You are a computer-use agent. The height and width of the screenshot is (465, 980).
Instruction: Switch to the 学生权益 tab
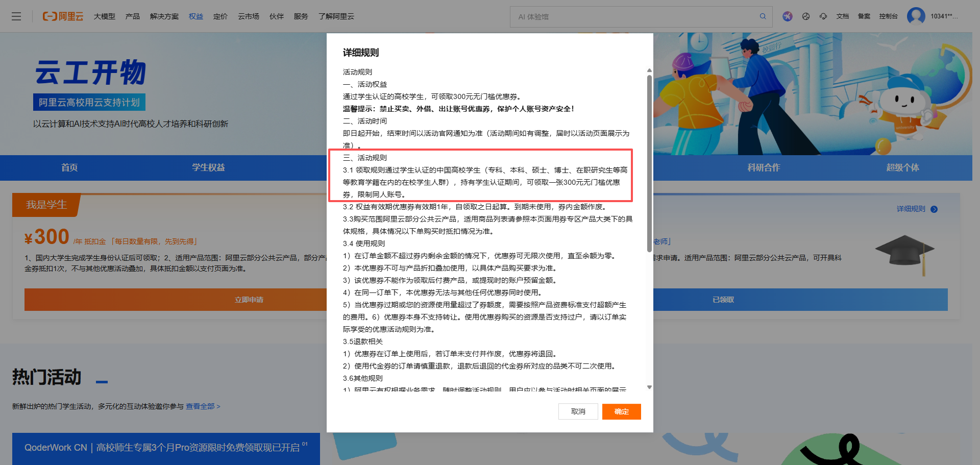(208, 167)
